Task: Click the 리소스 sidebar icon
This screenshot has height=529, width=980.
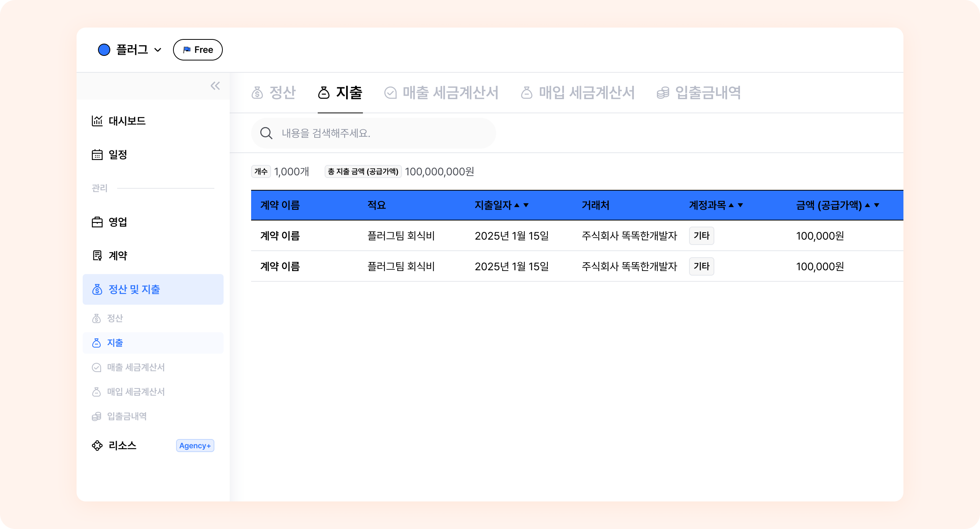Action: (x=97, y=445)
